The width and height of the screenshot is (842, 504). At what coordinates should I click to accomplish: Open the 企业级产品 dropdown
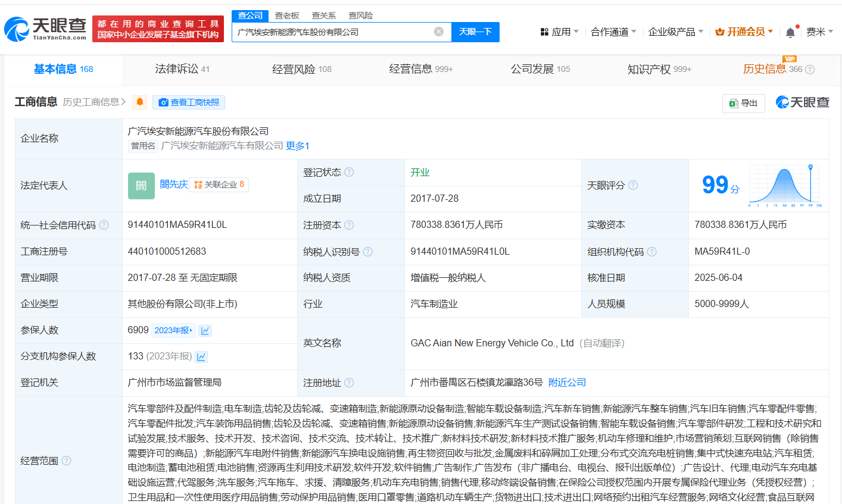pyautogui.click(x=675, y=32)
